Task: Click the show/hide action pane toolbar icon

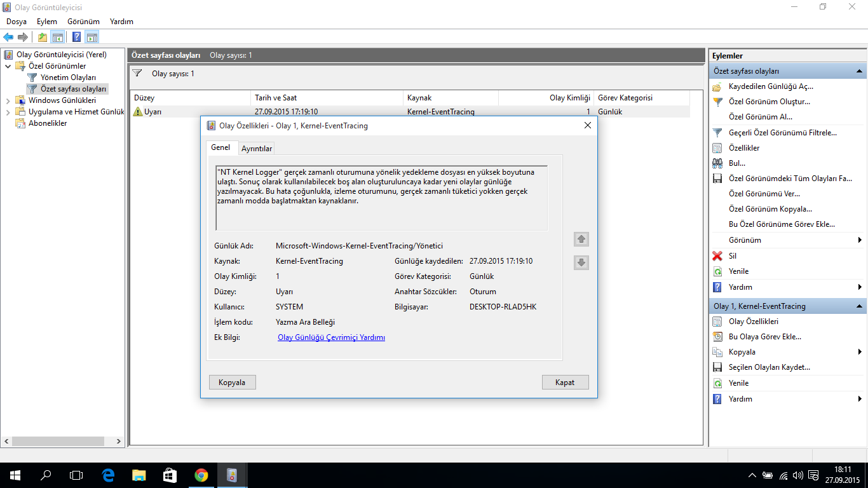Action: pos(92,37)
